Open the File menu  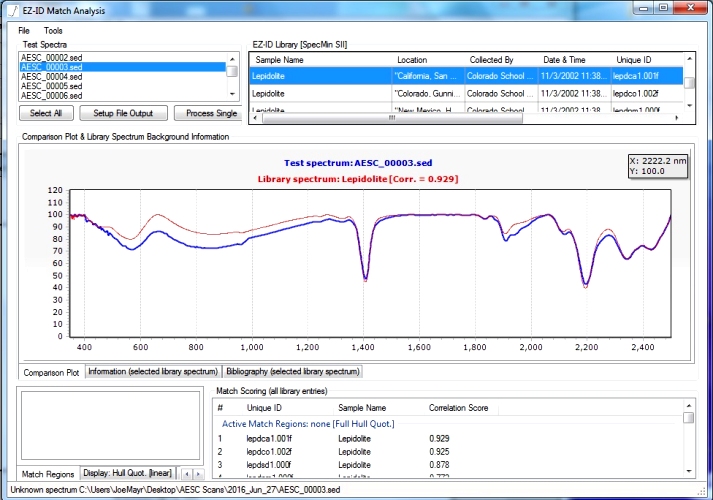24,31
